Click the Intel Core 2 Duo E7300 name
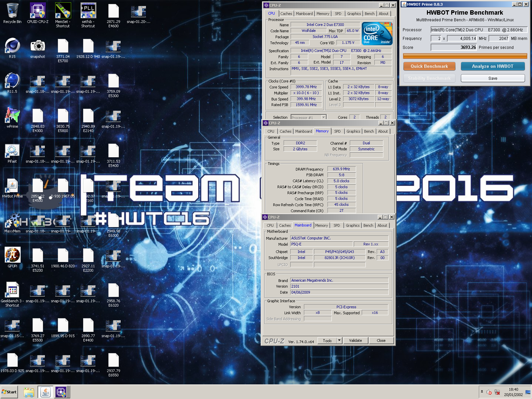Image resolution: width=532 pixels, height=399 pixels. click(x=325, y=25)
